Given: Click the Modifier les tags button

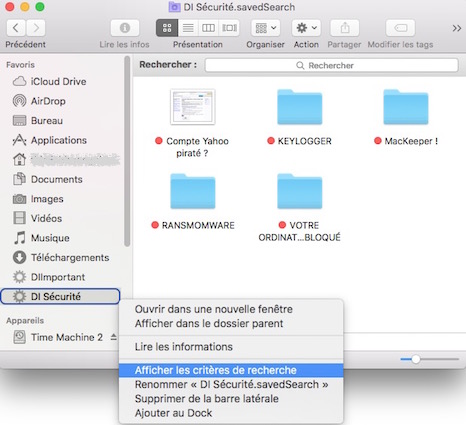Looking at the screenshot, I should [x=400, y=28].
